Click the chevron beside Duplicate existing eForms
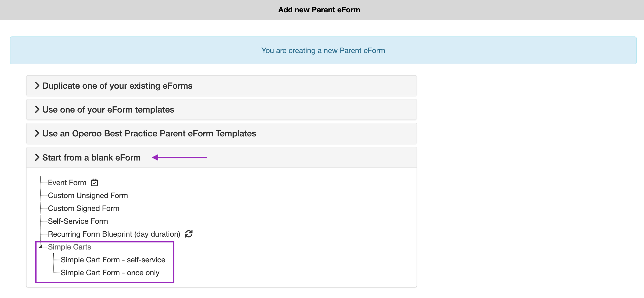This screenshot has height=298, width=644. tap(37, 86)
